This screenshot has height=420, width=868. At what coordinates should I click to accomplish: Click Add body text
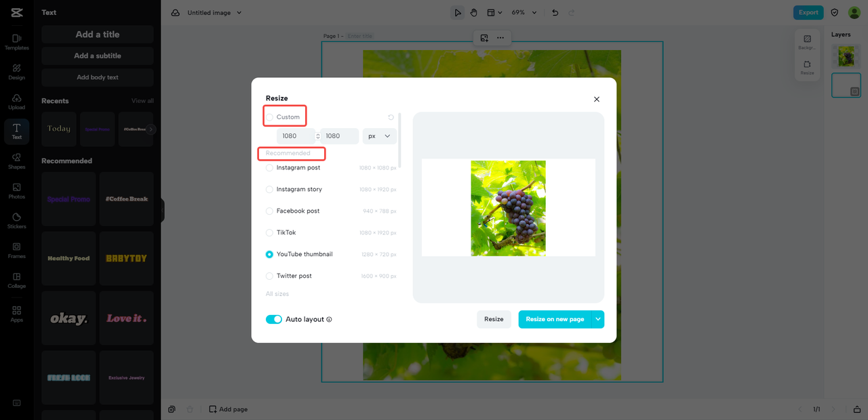pyautogui.click(x=98, y=77)
